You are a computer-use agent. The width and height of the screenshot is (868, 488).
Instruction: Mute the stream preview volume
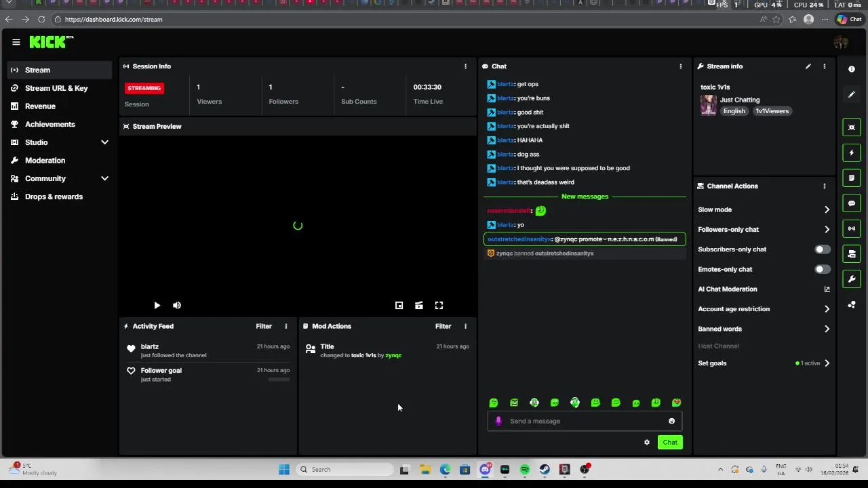tap(177, 306)
